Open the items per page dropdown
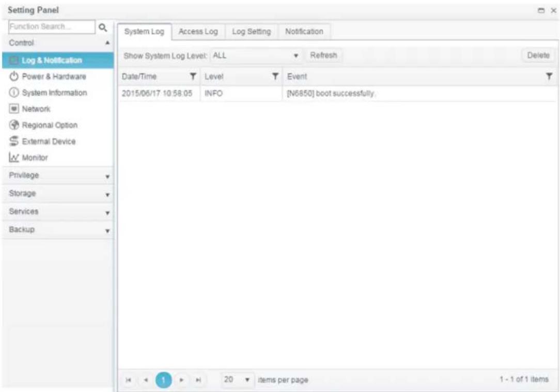 237,380
